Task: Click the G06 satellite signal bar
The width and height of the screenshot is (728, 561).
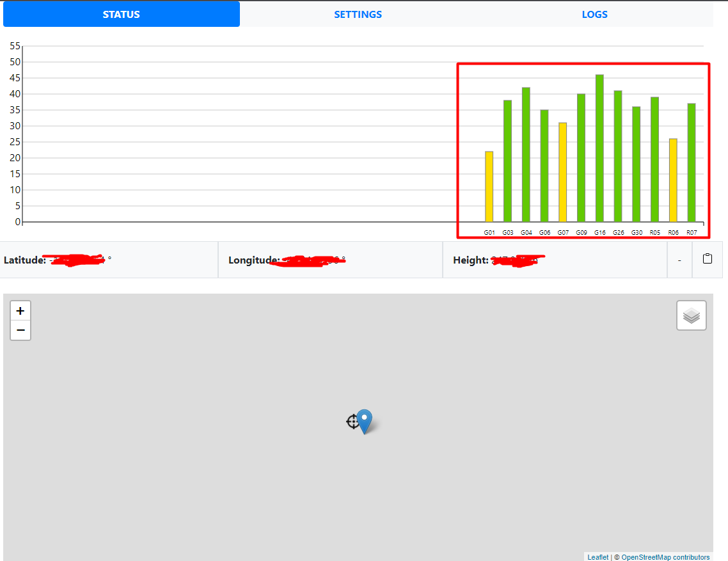Action: [544, 166]
